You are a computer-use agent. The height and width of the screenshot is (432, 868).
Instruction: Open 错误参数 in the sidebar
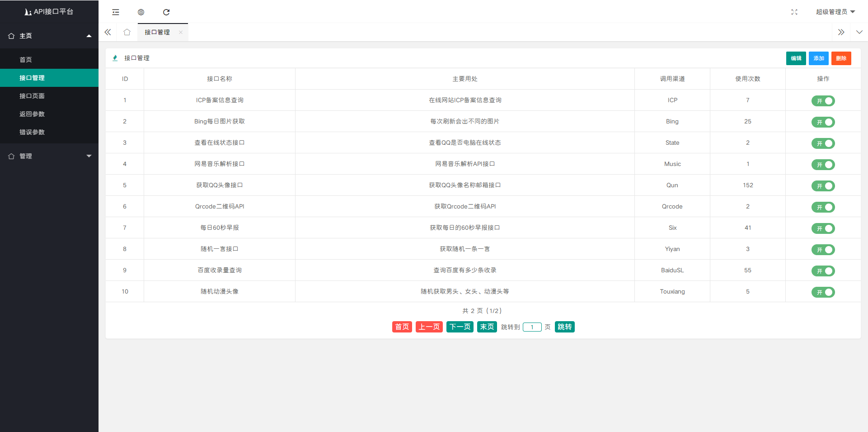(49, 132)
